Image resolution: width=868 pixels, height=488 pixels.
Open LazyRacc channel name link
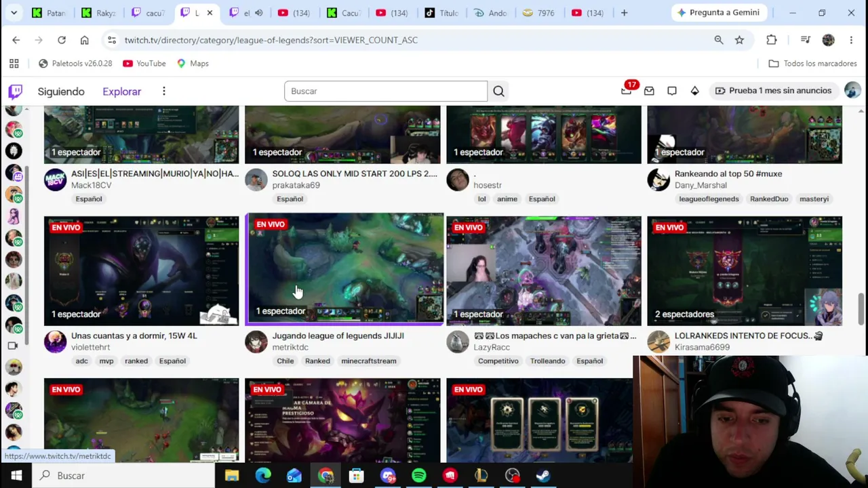point(492,348)
